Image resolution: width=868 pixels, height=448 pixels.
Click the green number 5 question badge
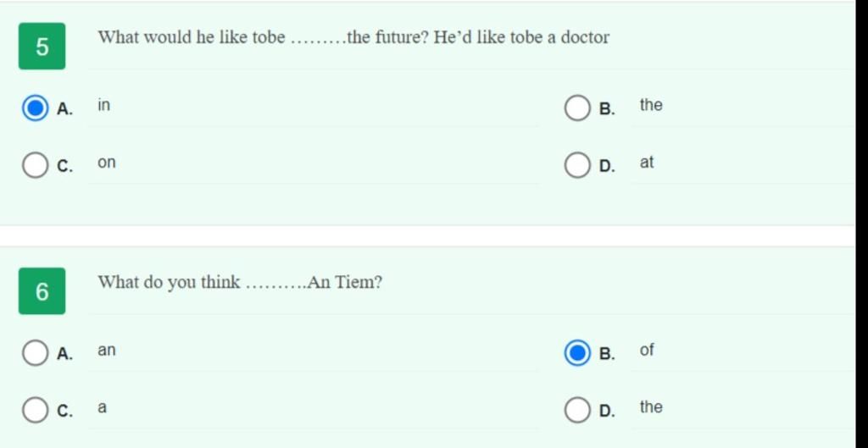42,47
